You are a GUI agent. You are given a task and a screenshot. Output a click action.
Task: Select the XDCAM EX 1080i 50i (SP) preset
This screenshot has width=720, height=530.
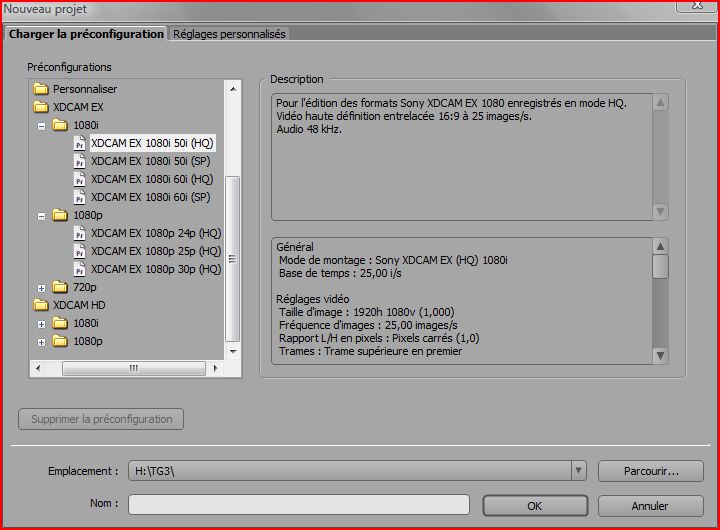151,161
